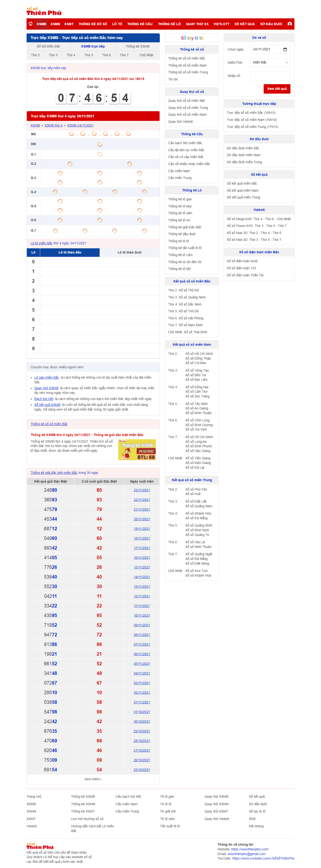Click the Thiên Phú footer logo
321x868 pixels.
(x=40, y=846)
